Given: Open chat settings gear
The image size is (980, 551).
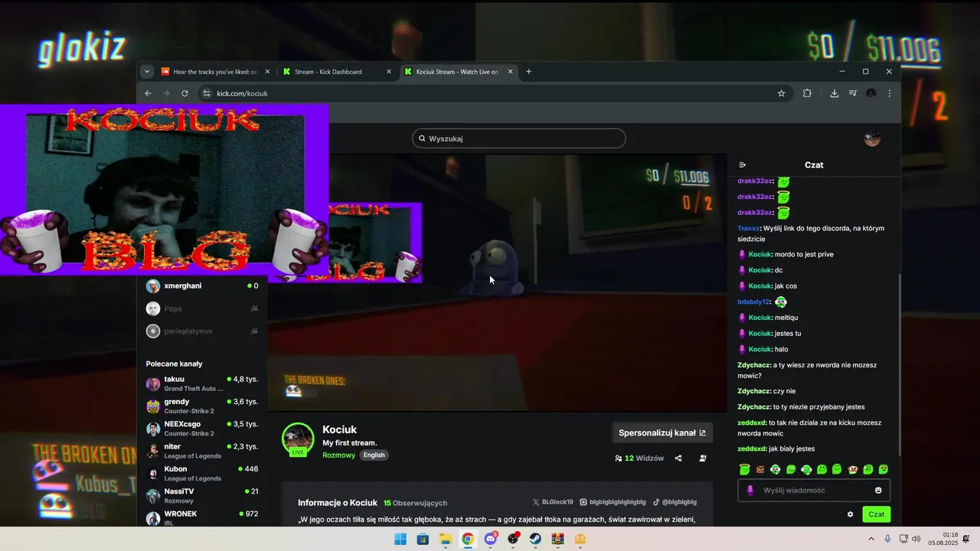Looking at the screenshot, I should coord(850,514).
